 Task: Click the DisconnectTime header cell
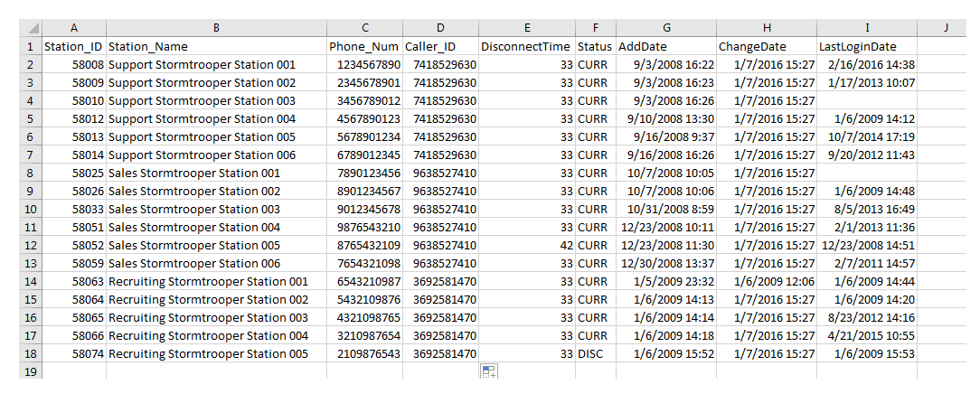point(527,46)
